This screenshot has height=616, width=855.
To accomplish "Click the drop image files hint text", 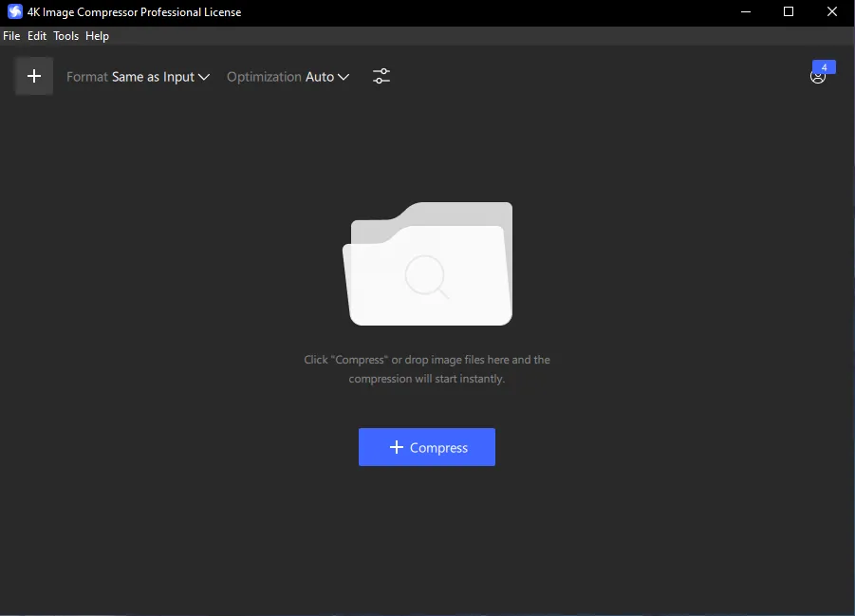I will pos(427,369).
